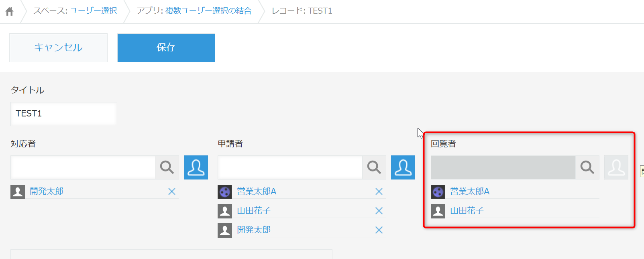Remove 山田花子 from 申請者 list

(x=379, y=211)
